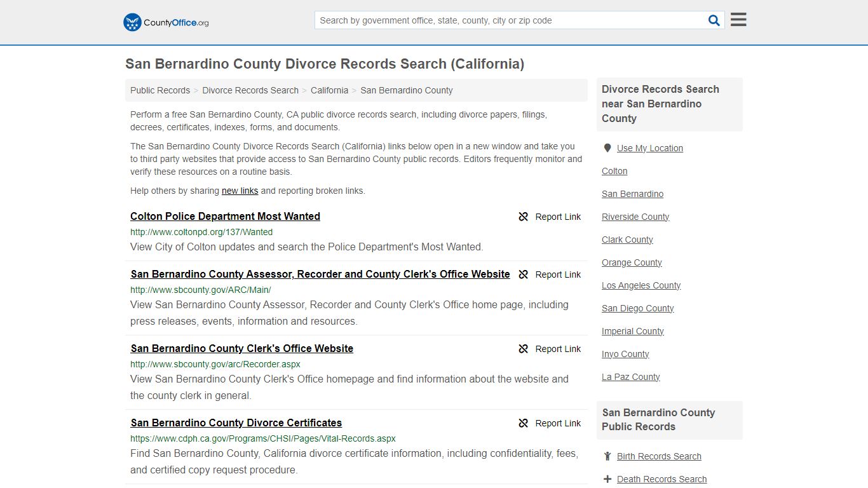868x488 pixels.
Task: Click the Birth Records Search person icon
Action: 607,456
